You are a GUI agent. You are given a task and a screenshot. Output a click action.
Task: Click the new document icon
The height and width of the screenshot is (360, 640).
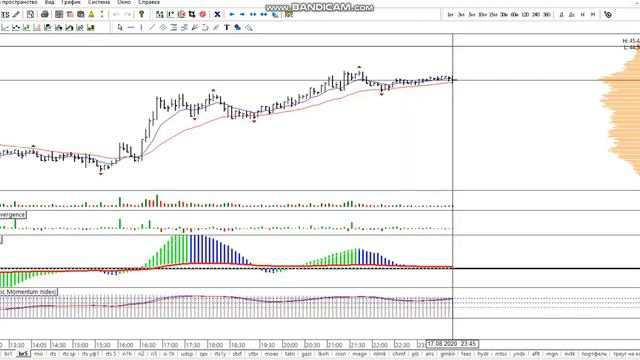tap(31, 15)
